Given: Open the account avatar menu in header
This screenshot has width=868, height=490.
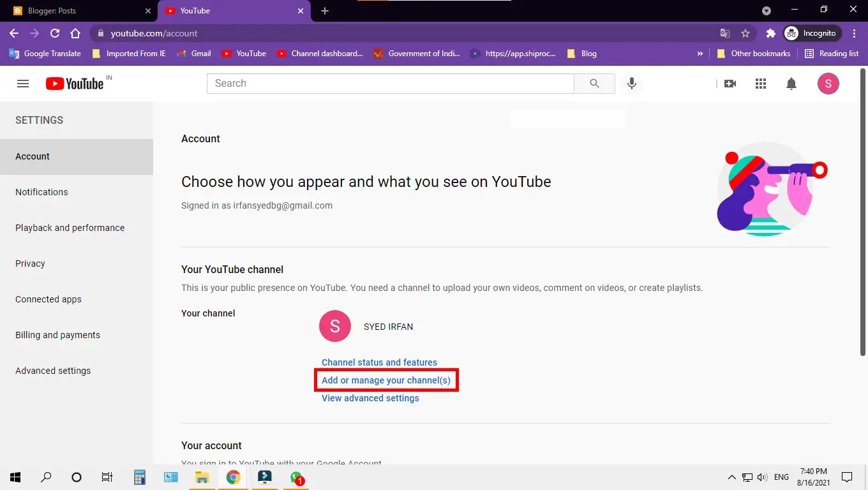Looking at the screenshot, I should click(x=828, y=84).
